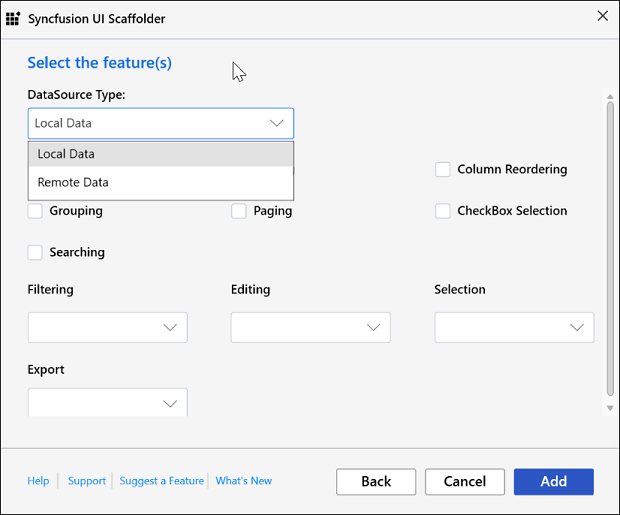Check the Paging option
Screen dimensions: 620x515
[239, 211]
